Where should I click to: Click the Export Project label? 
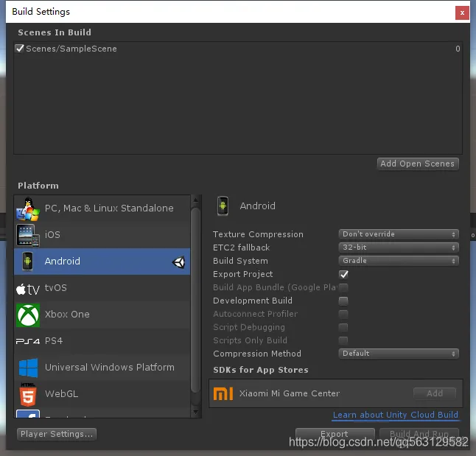click(x=243, y=275)
